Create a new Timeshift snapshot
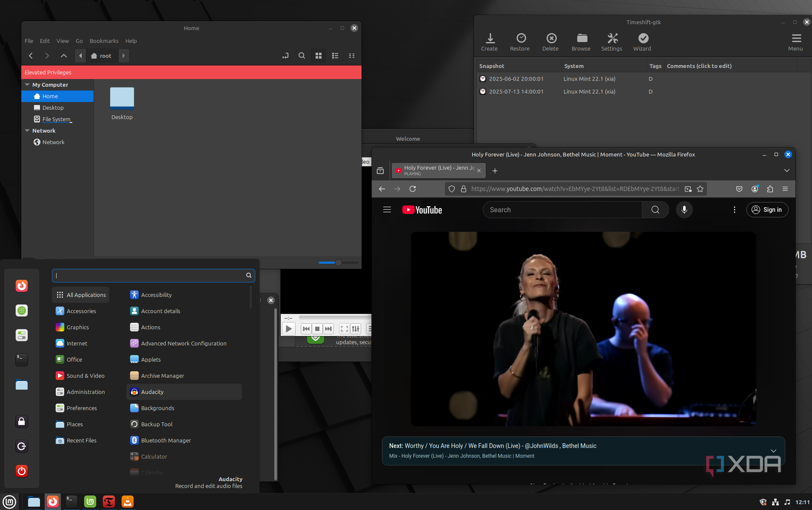Image resolution: width=812 pixels, height=510 pixels. (489, 42)
